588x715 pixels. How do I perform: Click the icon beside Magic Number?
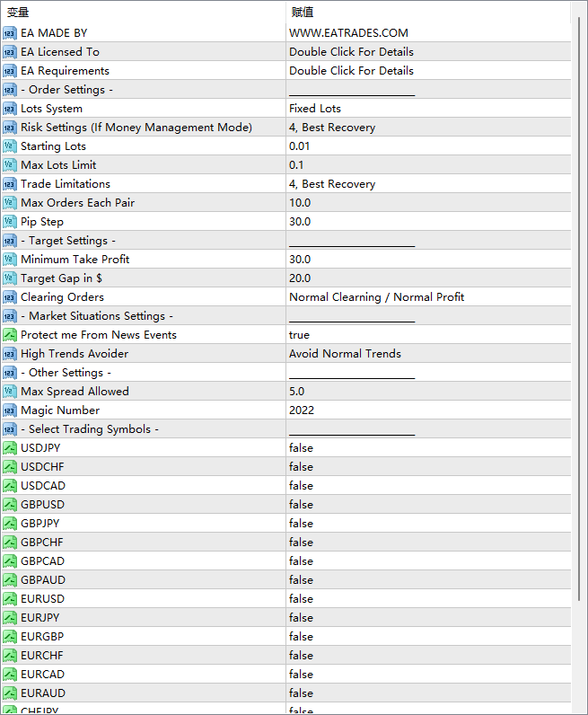tap(10, 410)
